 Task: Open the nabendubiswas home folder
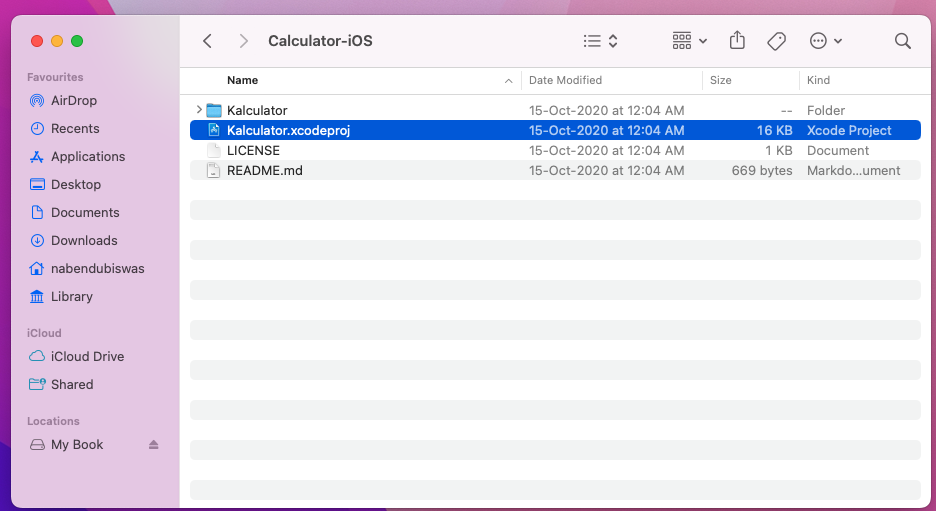click(x=96, y=269)
